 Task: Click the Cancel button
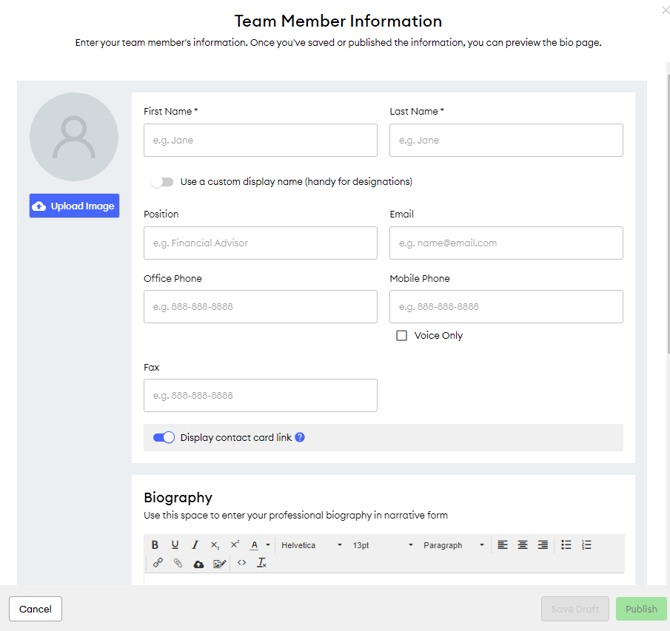(35, 609)
